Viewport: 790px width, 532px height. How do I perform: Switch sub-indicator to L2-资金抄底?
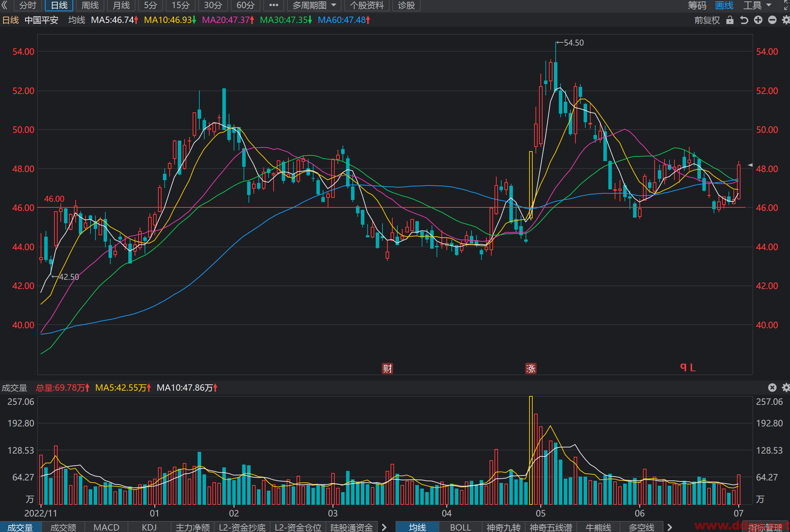pyautogui.click(x=242, y=527)
